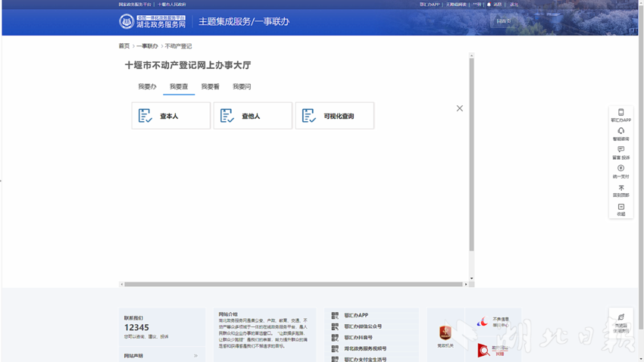Open 鄂汇办APP icon in right sidebar

pyautogui.click(x=621, y=113)
